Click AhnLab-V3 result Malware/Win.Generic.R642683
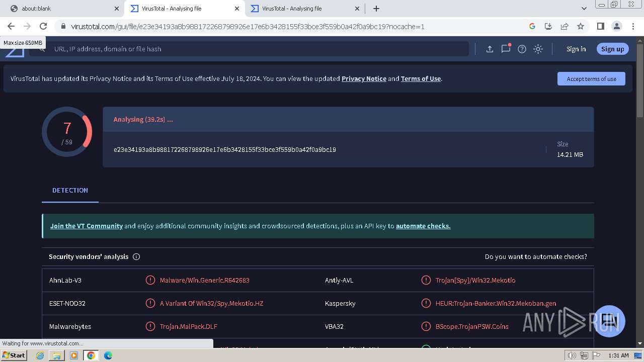The image size is (644, 362). [x=205, y=280]
